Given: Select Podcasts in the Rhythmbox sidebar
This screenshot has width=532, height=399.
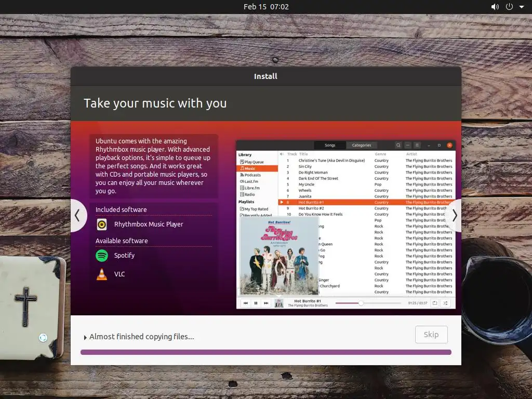Looking at the screenshot, I should [250, 175].
